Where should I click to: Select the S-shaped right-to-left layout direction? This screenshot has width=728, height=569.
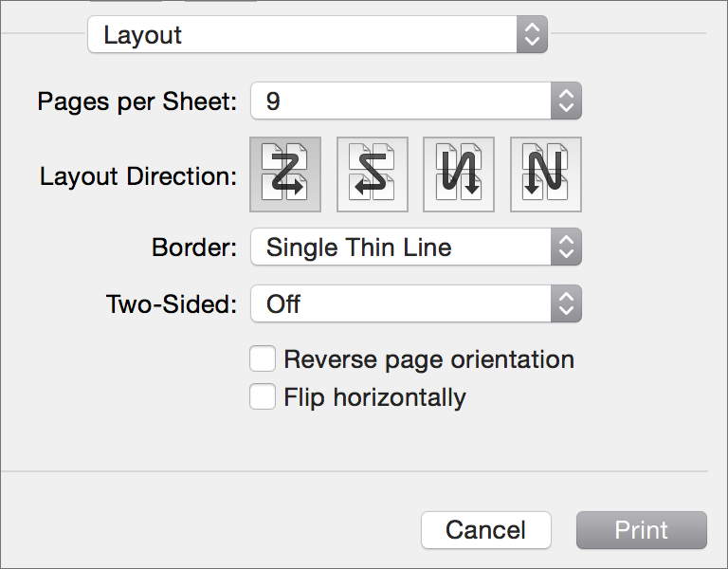pyautogui.click(x=373, y=174)
